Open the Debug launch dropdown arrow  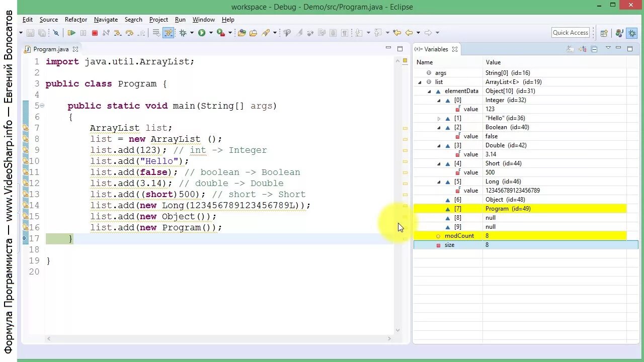click(x=192, y=33)
